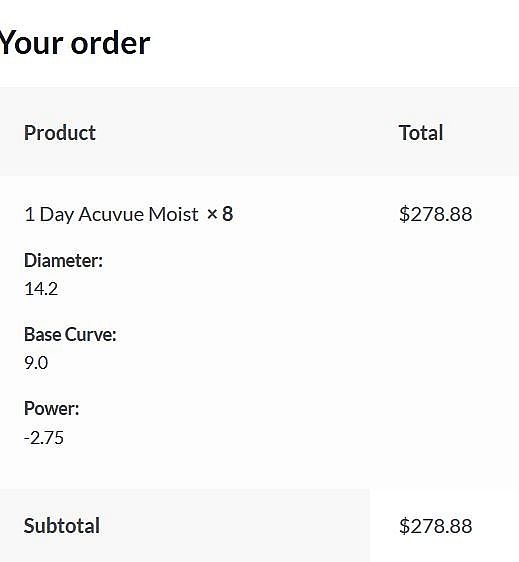Select the 9.0 base curve value
The width and height of the screenshot is (519, 562).
click(x=36, y=363)
